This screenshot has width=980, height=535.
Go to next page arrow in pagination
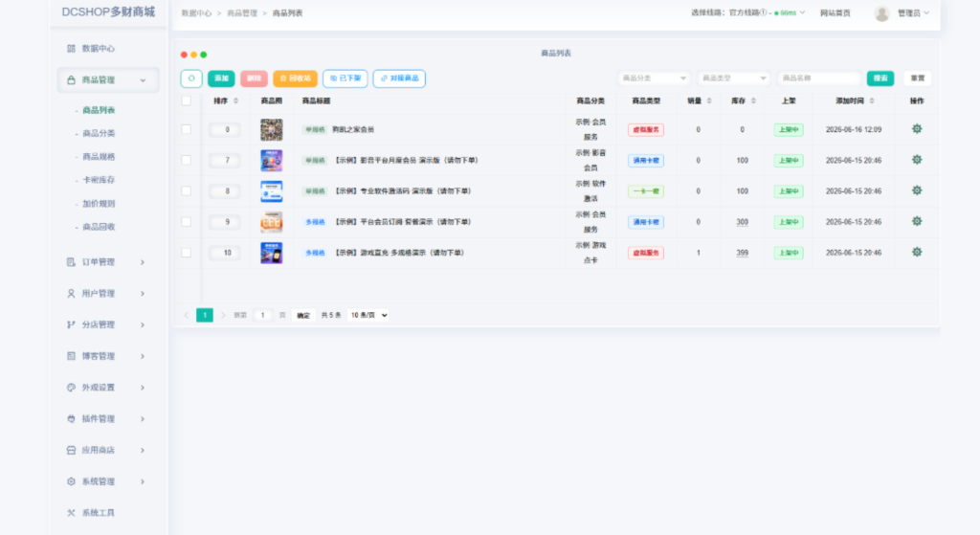point(223,315)
